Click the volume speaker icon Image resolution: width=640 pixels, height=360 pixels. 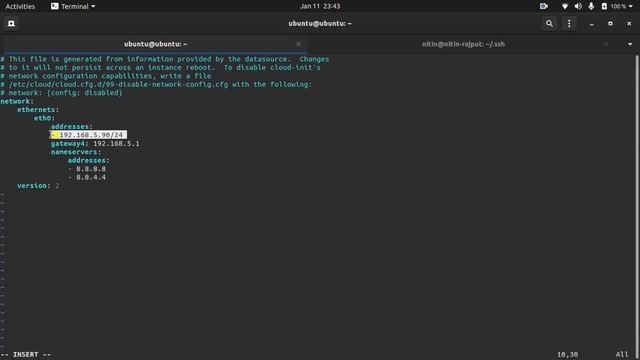[578, 6]
